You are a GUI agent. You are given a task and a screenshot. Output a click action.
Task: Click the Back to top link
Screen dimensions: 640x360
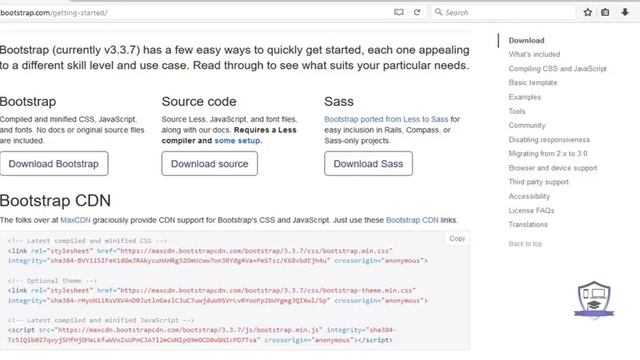click(x=525, y=244)
